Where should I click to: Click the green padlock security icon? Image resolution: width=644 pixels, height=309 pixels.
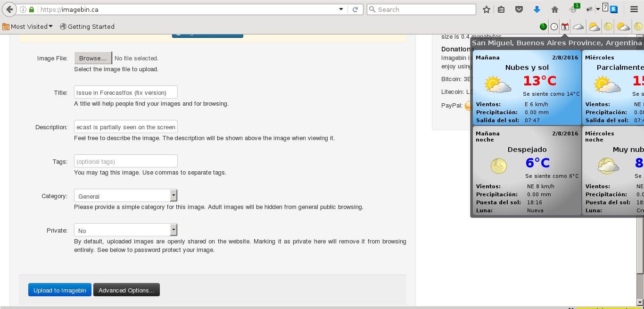[32, 9]
